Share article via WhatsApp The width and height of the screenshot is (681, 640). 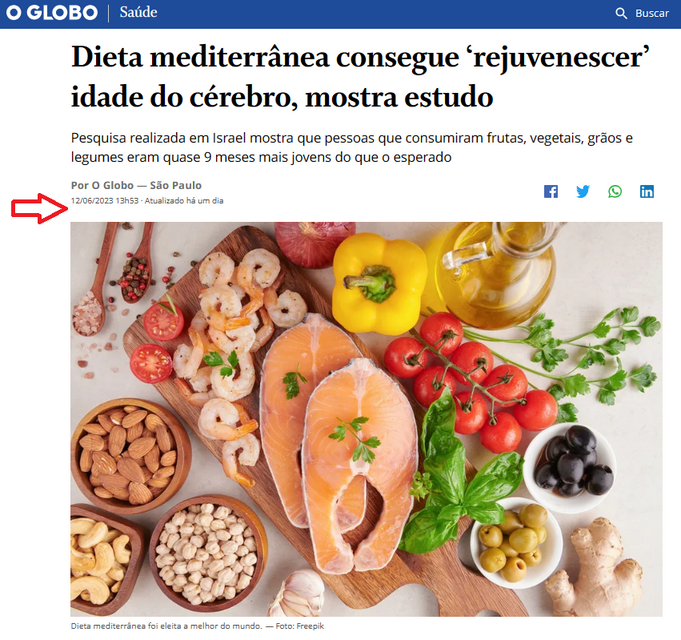[615, 191]
